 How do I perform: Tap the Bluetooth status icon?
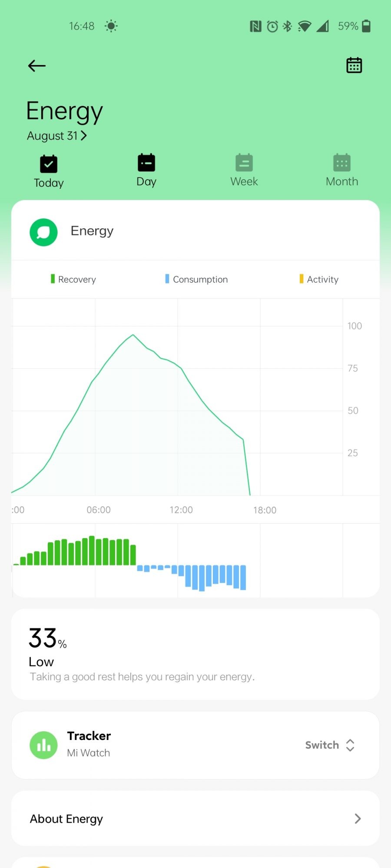click(287, 26)
